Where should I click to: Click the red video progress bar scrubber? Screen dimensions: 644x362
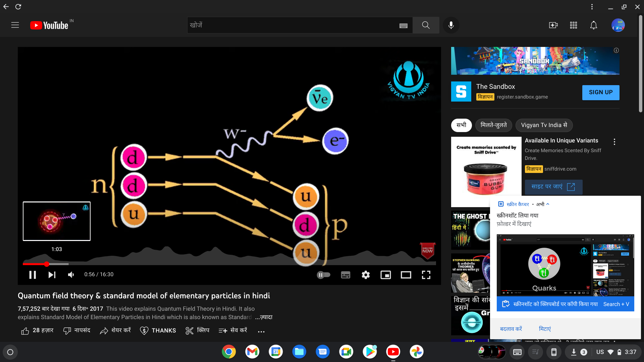point(47,264)
